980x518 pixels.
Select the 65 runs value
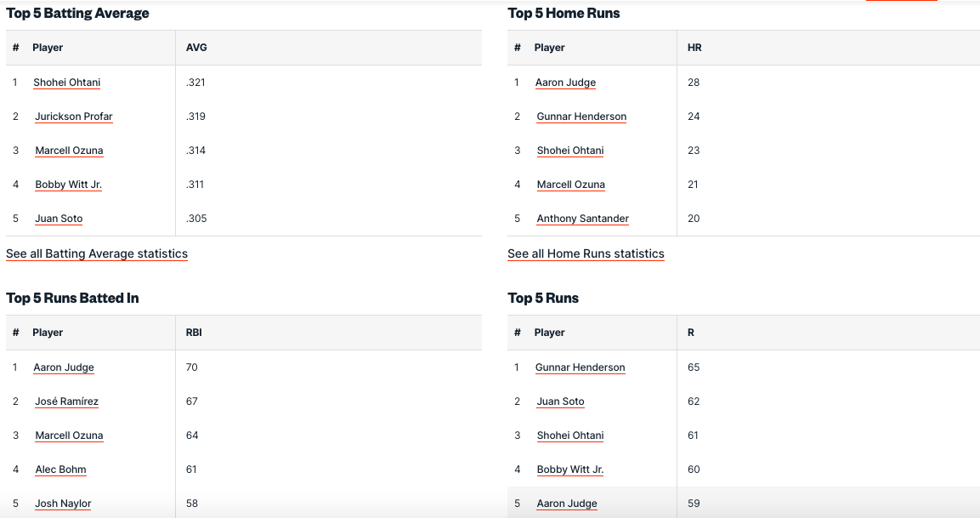[x=694, y=367]
